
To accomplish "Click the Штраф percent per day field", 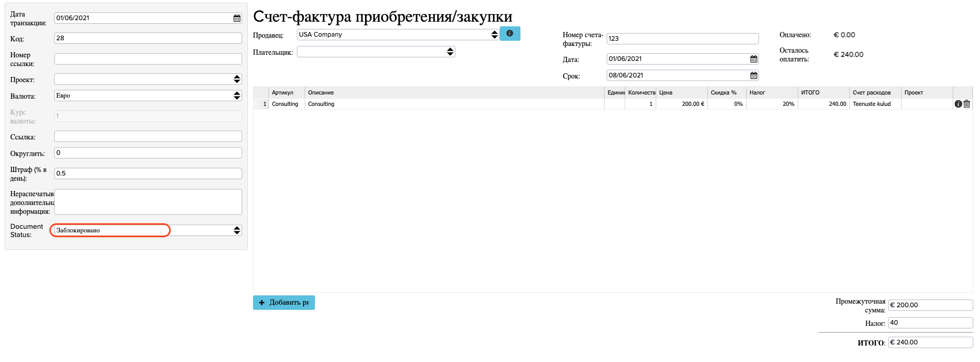I will click(148, 174).
